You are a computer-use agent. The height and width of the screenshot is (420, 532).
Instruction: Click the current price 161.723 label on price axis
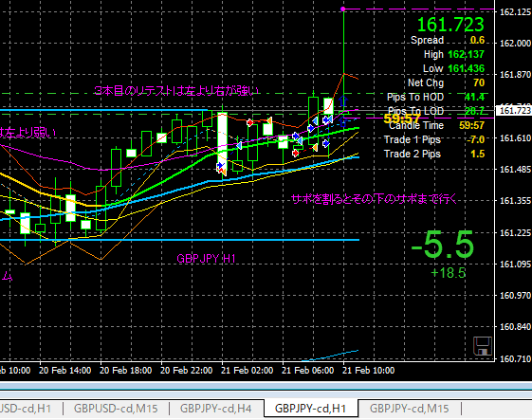pyautogui.click(x=514, y=111)
